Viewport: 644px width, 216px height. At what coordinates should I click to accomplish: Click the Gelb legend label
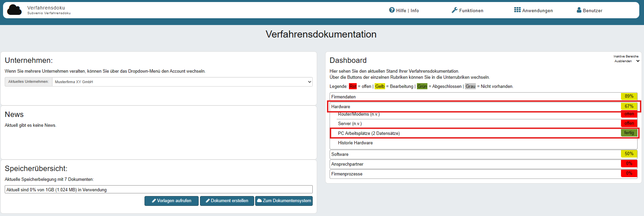pyautogui.click(x=380, y=87)
